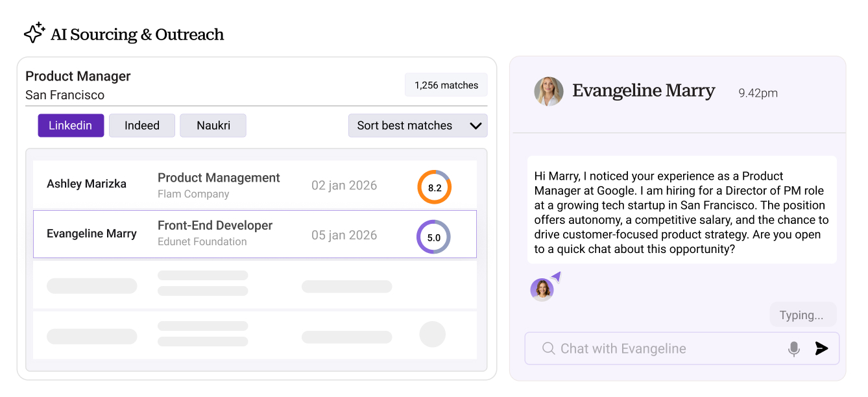Click the Front-End Developer role text

coord(215,225)
